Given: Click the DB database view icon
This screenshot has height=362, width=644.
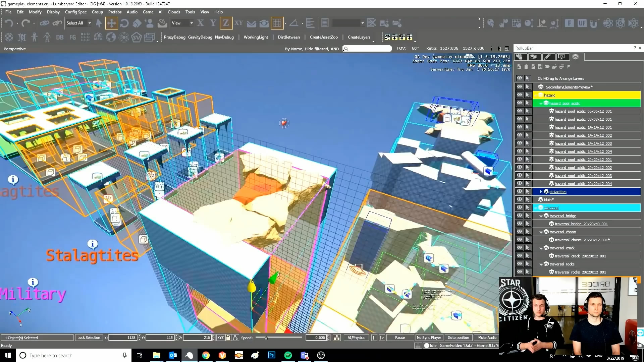Looking at the screenshot, I should [60, 37].
